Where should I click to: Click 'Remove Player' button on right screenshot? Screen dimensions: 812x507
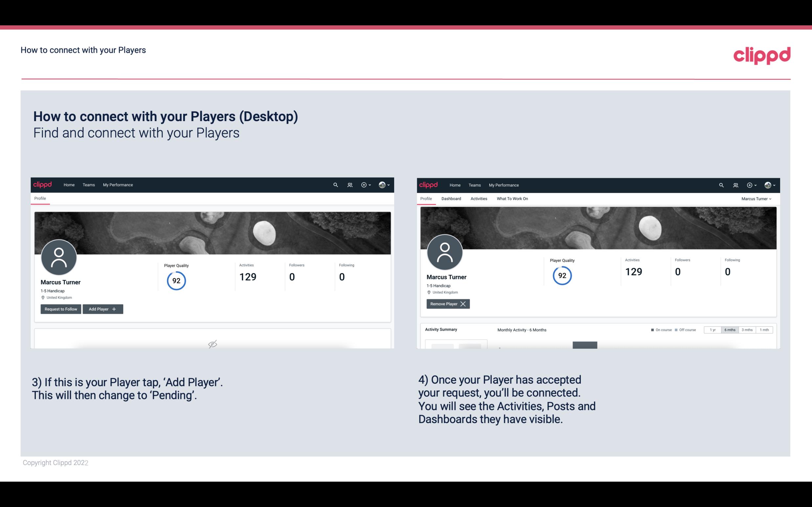point(448,304)
